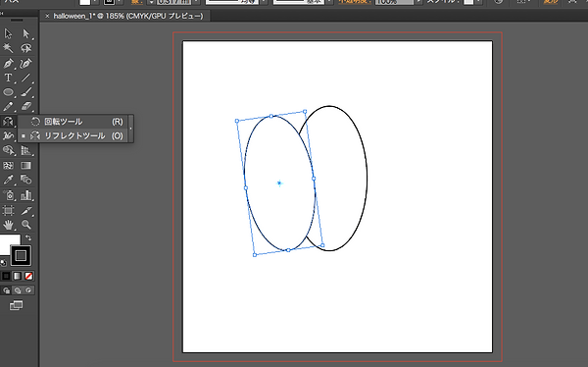Click the bounding box top-middle handle
The height and width of the screenshot is (367, 588).
[271, 116]
